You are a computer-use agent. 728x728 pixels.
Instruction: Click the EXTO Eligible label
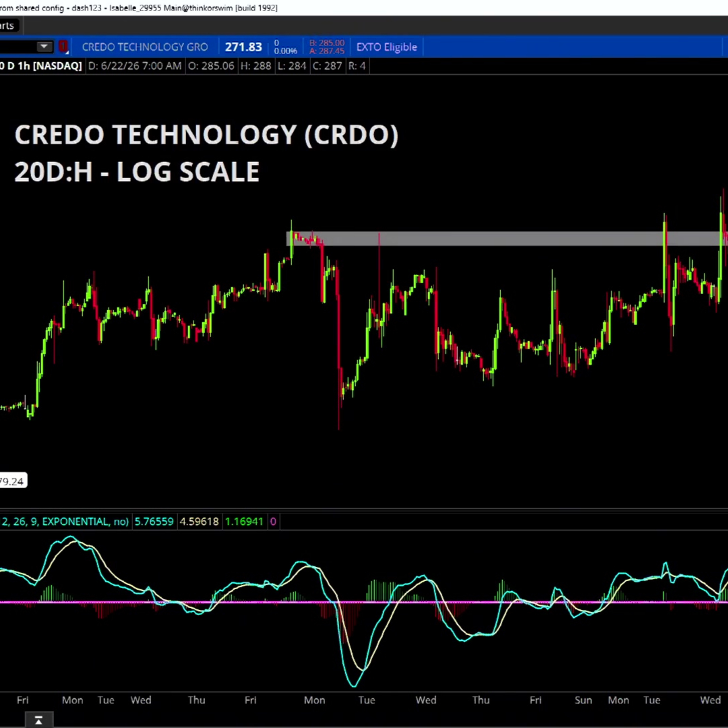coord(387,47)
